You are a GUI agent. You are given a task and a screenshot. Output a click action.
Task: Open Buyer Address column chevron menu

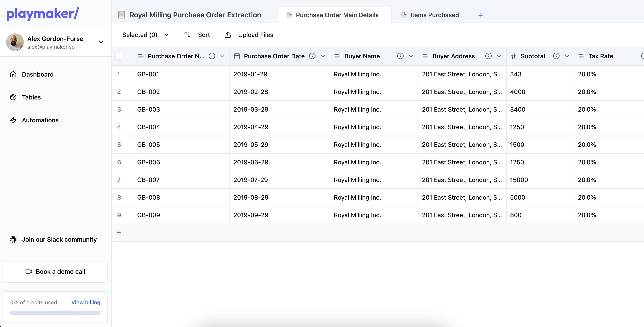pos(499,56)
